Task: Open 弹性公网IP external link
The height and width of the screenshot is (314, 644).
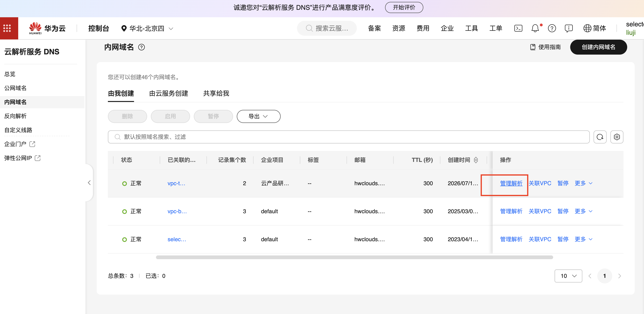Action: pos(22,158)
